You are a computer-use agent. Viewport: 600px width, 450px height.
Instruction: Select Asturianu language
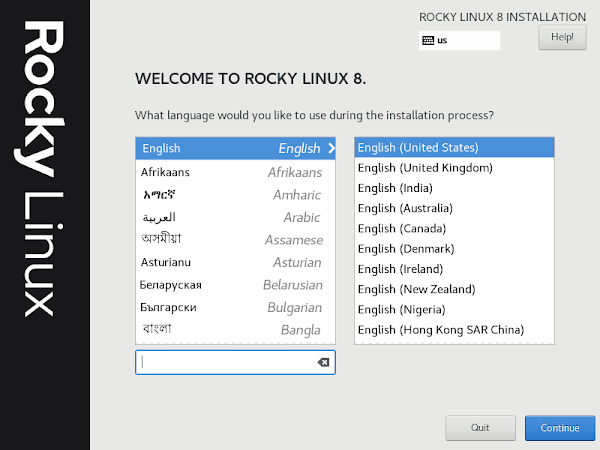[x=235, y=262]
